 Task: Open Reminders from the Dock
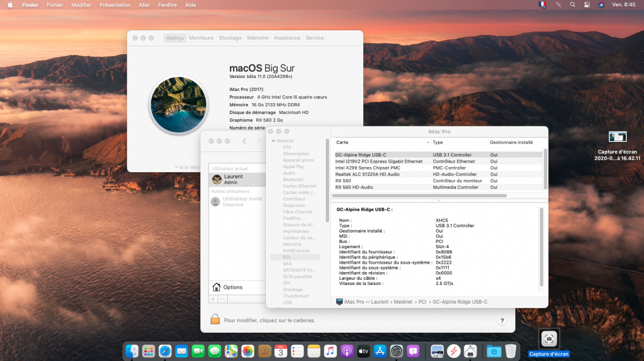click(298, 351)
